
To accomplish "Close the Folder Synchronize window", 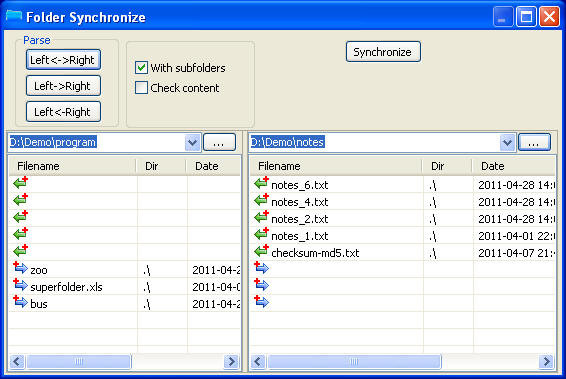I will tap(549, 17).
